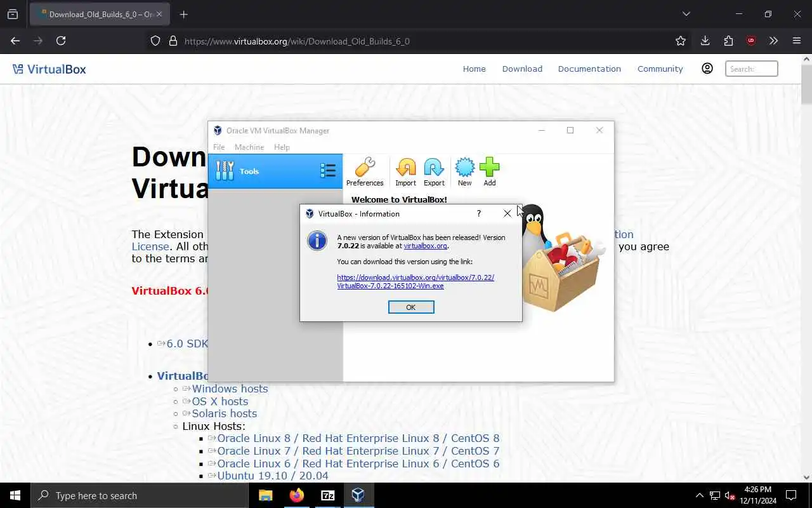Screen dimensions: 812x508
Task: List all tabs dropdown arrow
Action: 686,14
